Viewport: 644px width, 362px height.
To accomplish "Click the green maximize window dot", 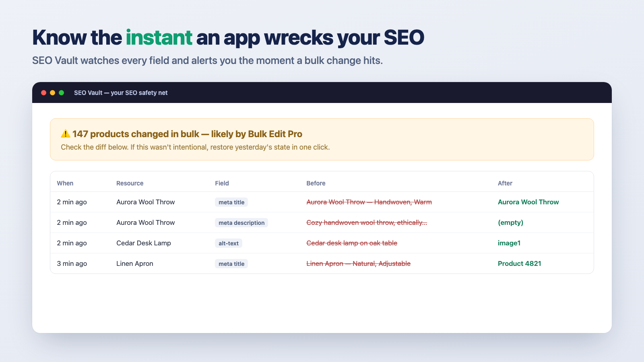I will point(62,93).
